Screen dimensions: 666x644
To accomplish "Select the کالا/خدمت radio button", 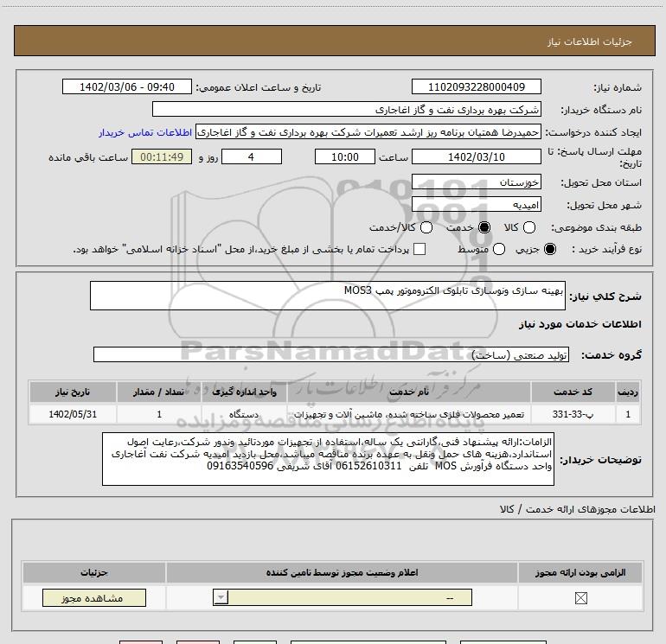I will click(x=426, y=227).
